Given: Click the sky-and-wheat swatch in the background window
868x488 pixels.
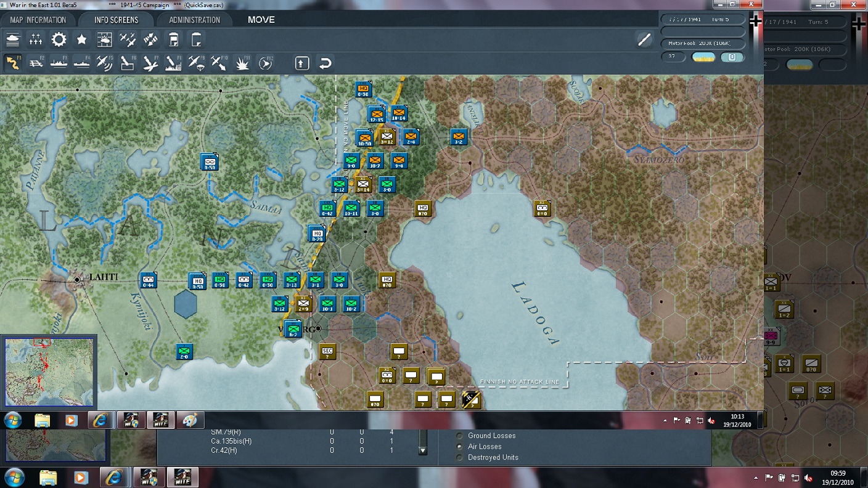Looking at the screenshot, I should (x=800, y=64).
